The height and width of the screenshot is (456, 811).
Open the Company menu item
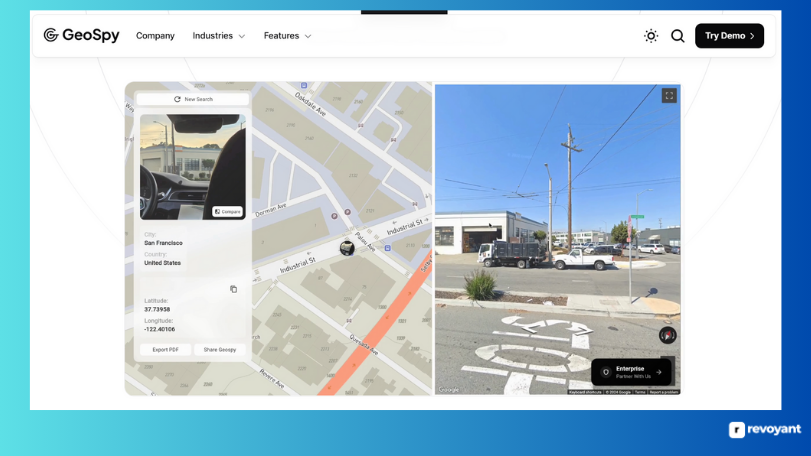[x=155, y=36]
